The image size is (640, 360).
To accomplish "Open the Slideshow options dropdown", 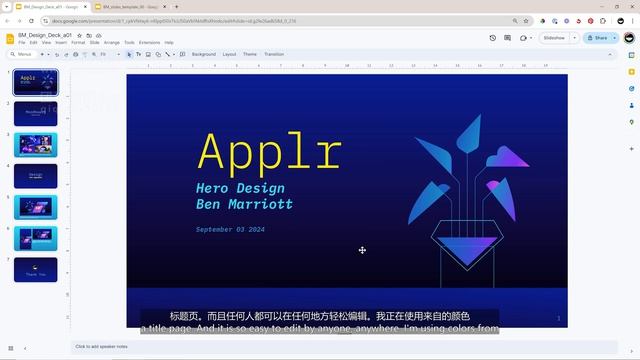I will coord(575,38).
